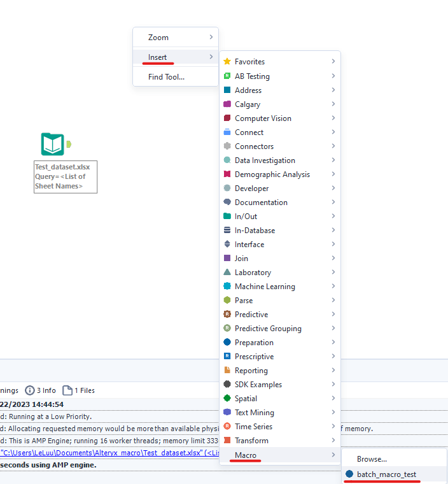Screen dimensions: 448x484
Task: Click the Computer Vision category icon
Action: [x=227, y=118]
